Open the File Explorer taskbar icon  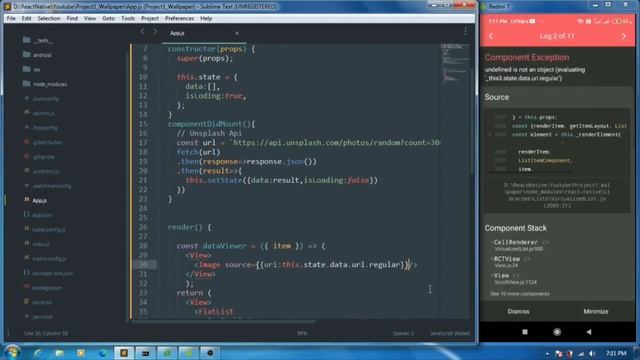point(59,353)
